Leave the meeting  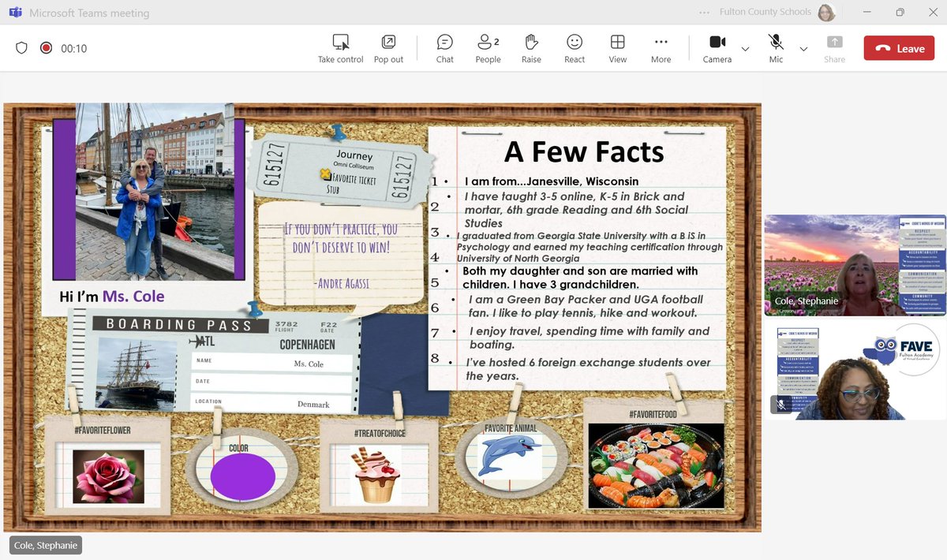pos(899,48)
